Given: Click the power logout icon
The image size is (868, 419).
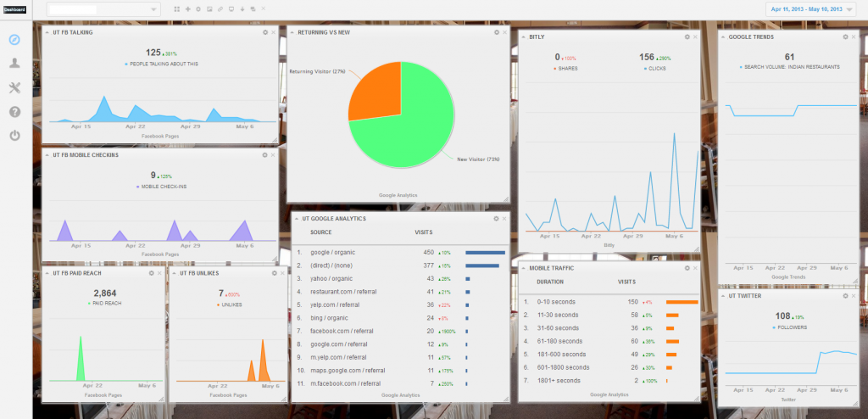Looking at the screenshot, I should tap(14, 136).
